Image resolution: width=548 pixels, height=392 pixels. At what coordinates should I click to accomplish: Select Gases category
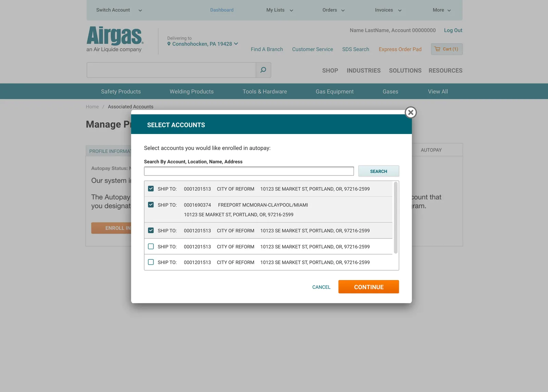click(x=390, y=91)
